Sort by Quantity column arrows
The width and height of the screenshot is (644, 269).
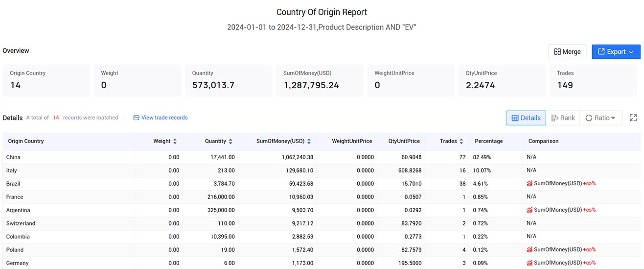click(x=230, y=141)
